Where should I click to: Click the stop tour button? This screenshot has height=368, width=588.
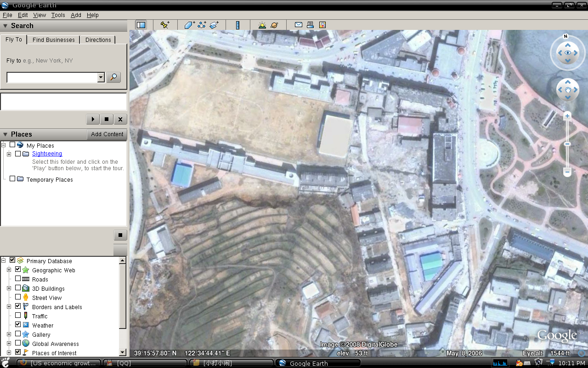coord(107,119)
